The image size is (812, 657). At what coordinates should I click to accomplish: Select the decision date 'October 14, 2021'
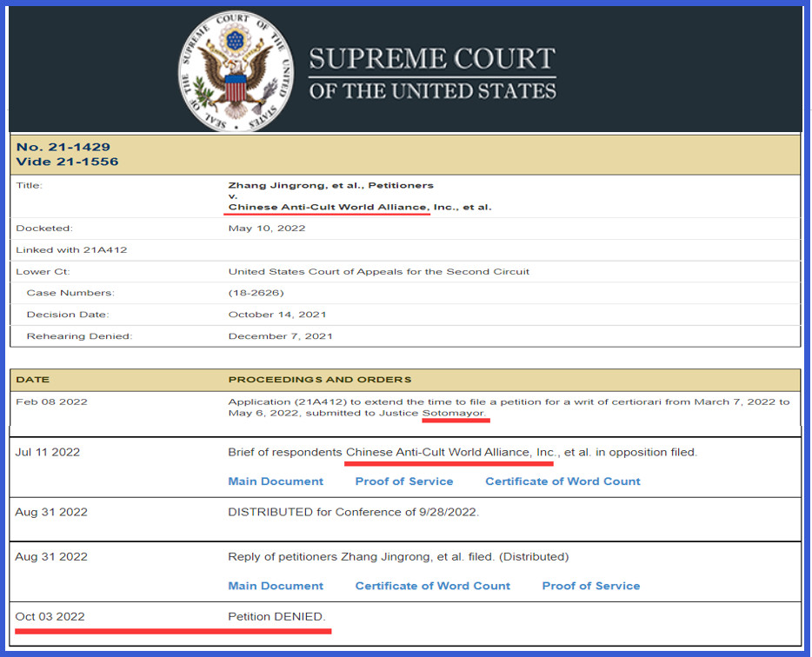277,315
